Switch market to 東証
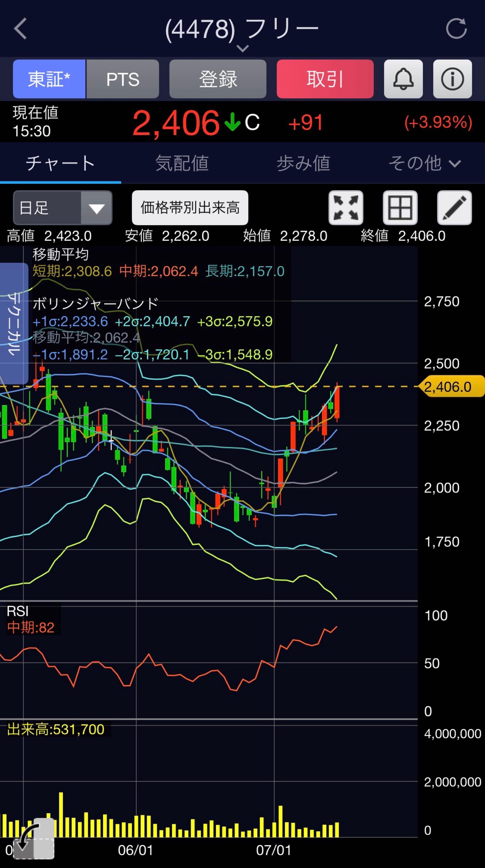 point(49,79)
